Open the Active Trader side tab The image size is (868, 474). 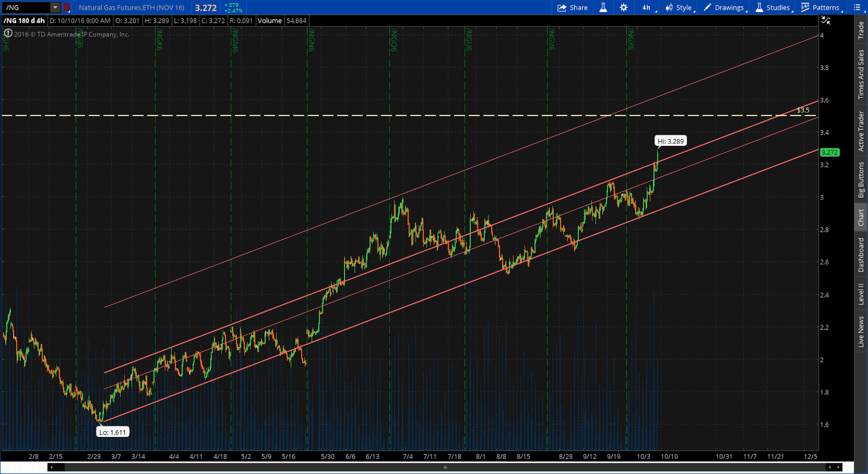coord(861,131)
